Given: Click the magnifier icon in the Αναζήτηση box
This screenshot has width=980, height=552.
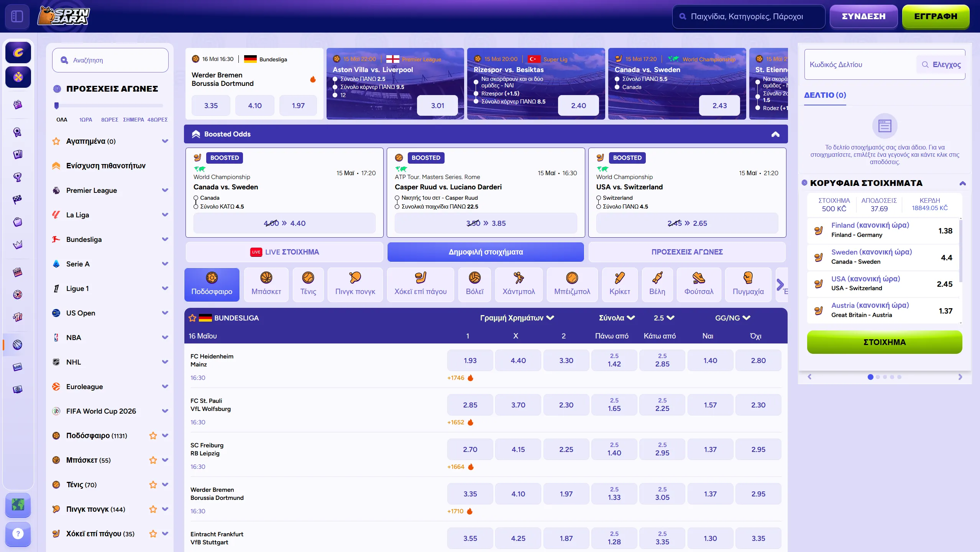Looking at the screenshot, I should 64,60.
